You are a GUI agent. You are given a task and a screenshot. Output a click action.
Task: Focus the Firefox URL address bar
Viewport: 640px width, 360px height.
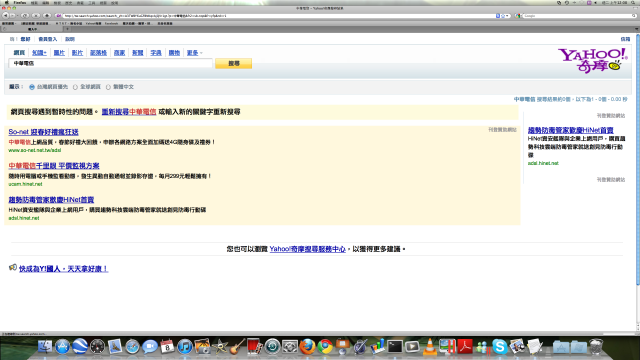tap(278, 16)
